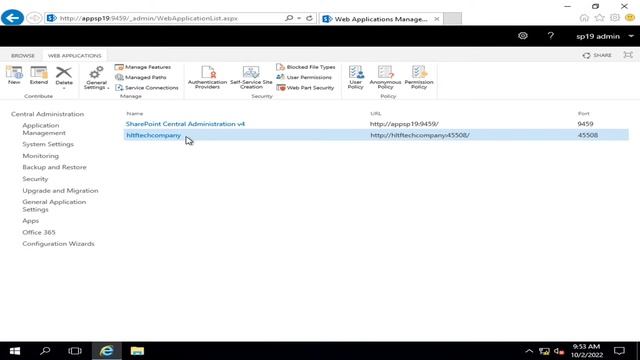Open the Application Management link
Image resolution: width=640 pixels, height=360 pixels.
[x=44, y=129]
